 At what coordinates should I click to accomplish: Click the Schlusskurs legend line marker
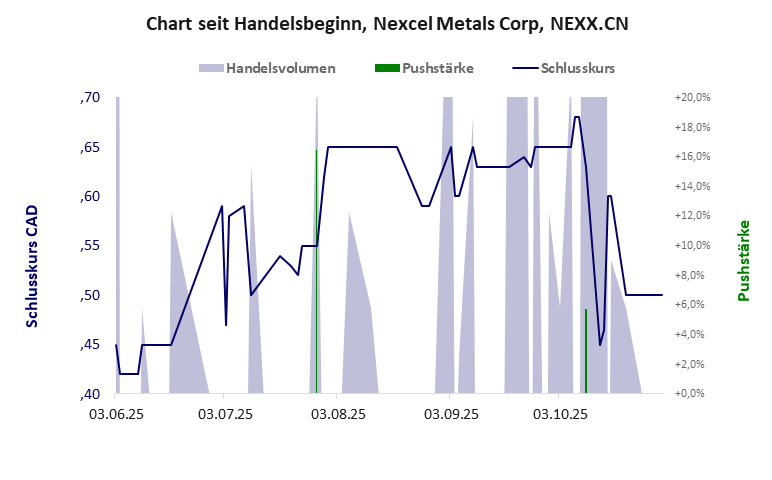tap(524, 69)
